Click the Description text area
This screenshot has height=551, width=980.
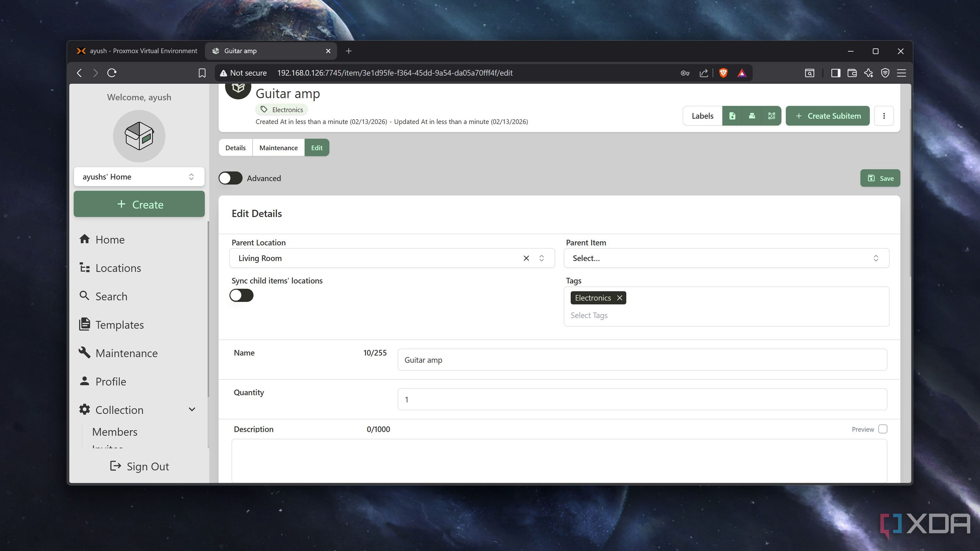(x=559, y=461)
